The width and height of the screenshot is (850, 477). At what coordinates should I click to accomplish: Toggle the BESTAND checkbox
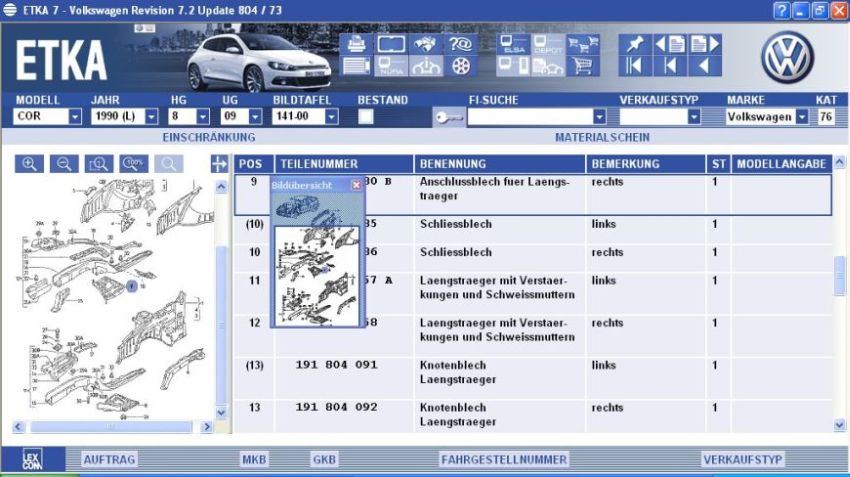click(366, 117)
